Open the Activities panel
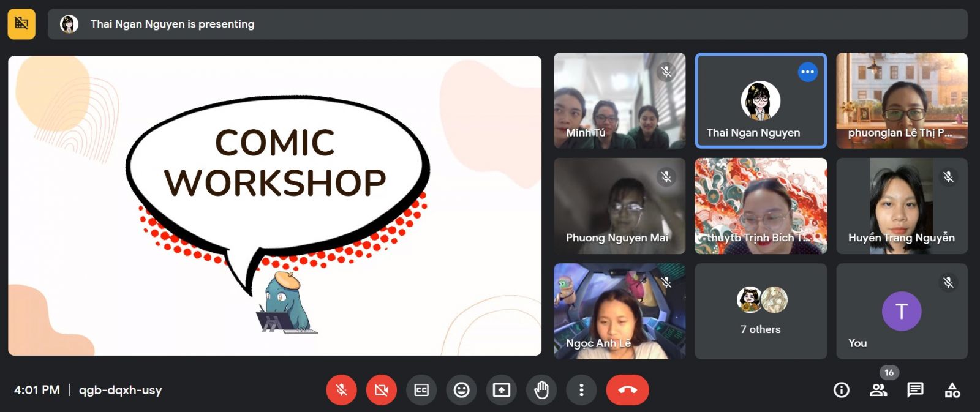Viewport: 980px width, 412px height. [x=952, y=390]
